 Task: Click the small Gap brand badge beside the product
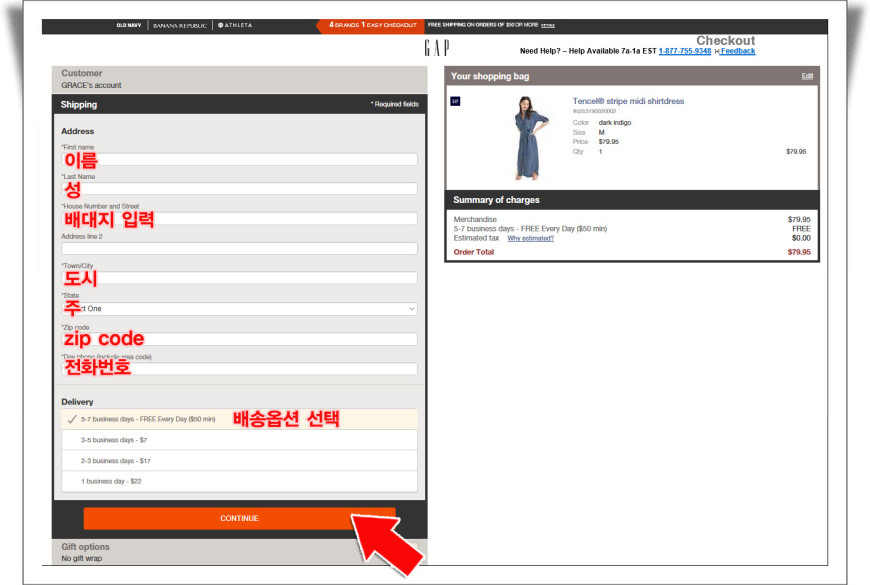coord(455,101)
